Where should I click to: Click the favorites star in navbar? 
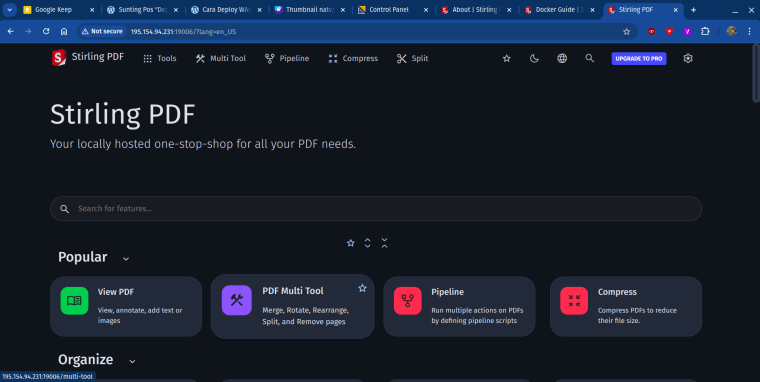click(x=507, y=58)
